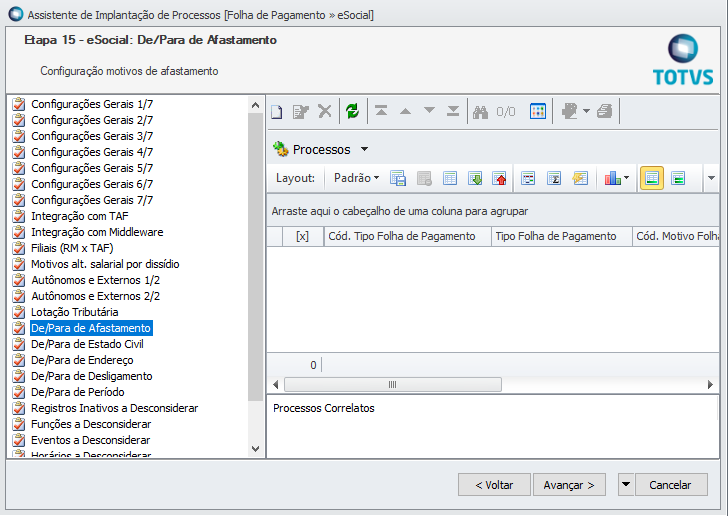
Task: Click the delete X icon in toolbar
Action: point(325,111)
